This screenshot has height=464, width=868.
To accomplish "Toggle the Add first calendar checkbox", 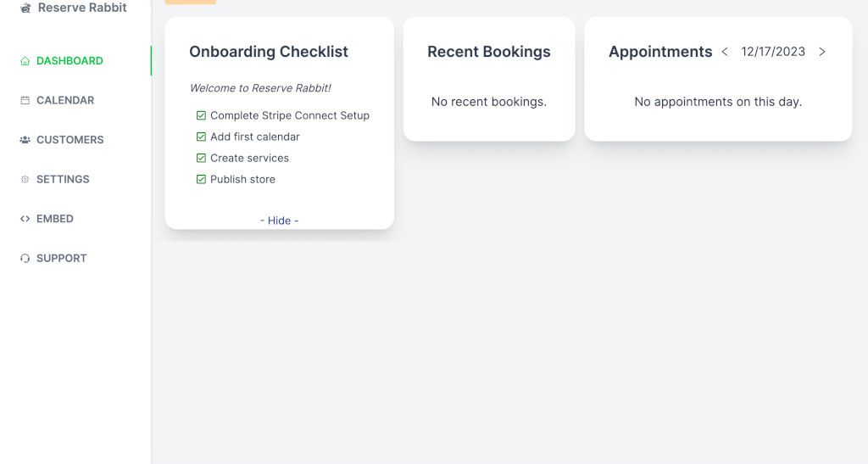I will pos(201,137).
